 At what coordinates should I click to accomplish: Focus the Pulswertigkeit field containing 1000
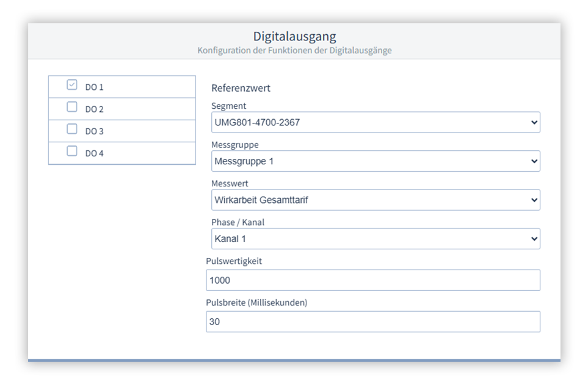point(372,280)
